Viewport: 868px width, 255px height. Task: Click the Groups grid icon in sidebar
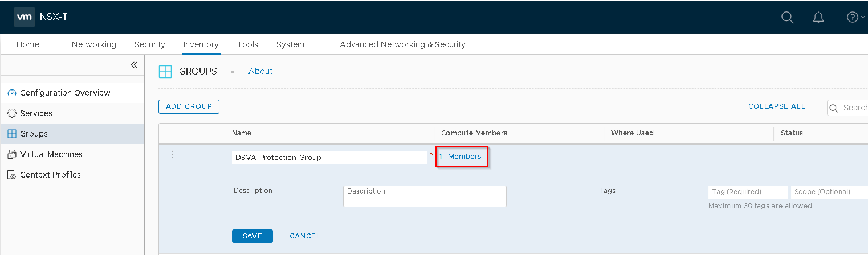coord(12,134)
